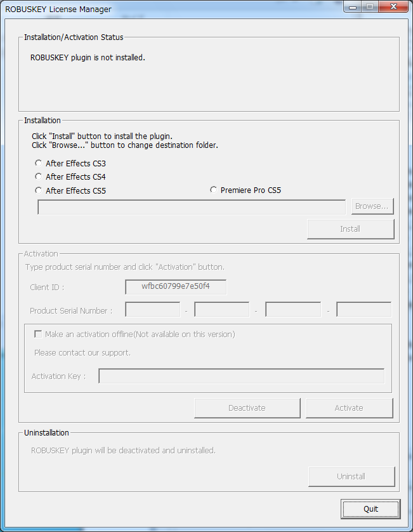Focus the installation destination folder field
Screen dimensions: 413x532
click(x=192, y=207)
